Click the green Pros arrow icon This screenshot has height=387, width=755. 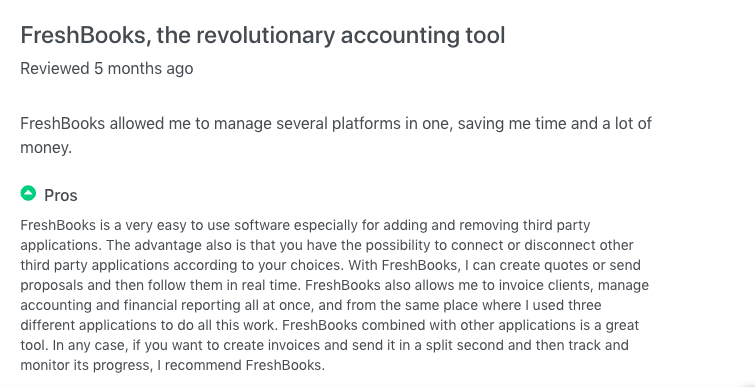coord(28,194)
